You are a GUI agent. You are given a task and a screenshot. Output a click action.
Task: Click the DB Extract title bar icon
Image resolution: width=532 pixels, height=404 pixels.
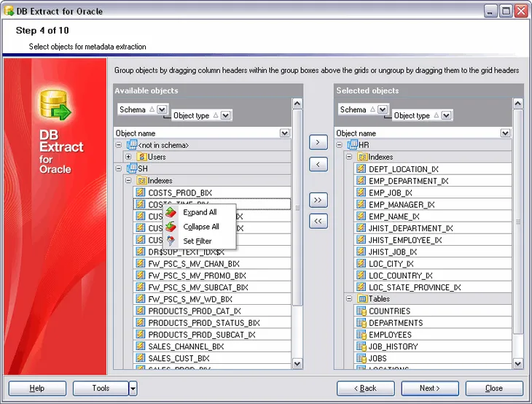click(x=9, y=10)
